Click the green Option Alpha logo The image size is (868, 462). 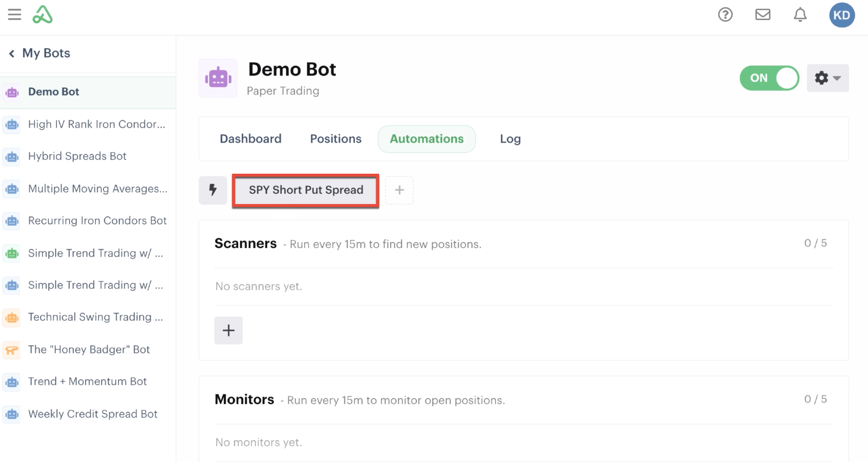(x=42, y=14)
